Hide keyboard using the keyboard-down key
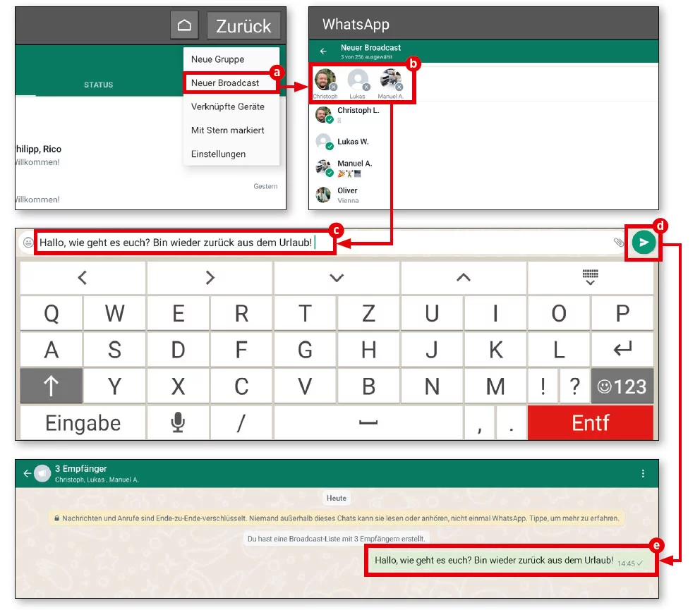This screenshot has width=700, height=610. coord(590,277)
